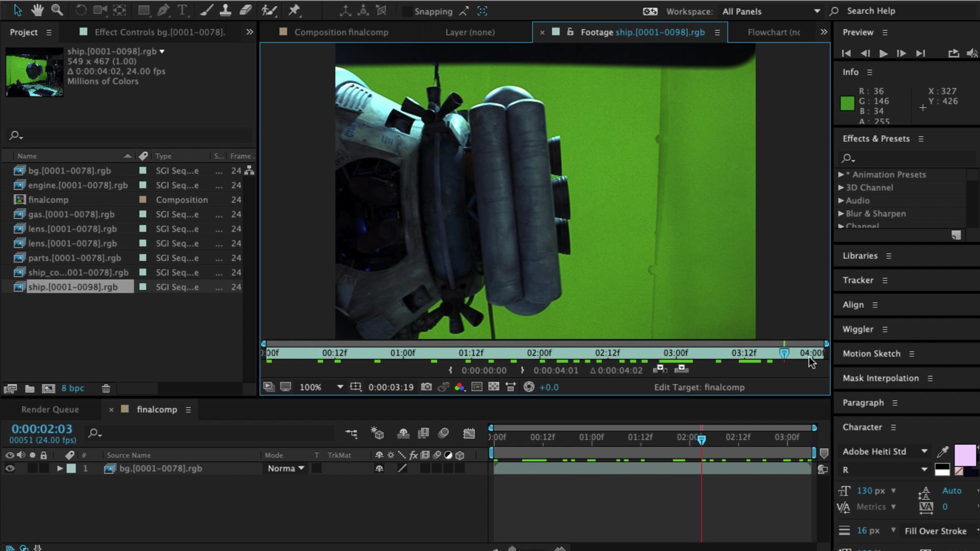The height and width of the screenshot is (551, 980).
Task: Click the Puppet Pin tool icon
Action: [x=294, y=10]
